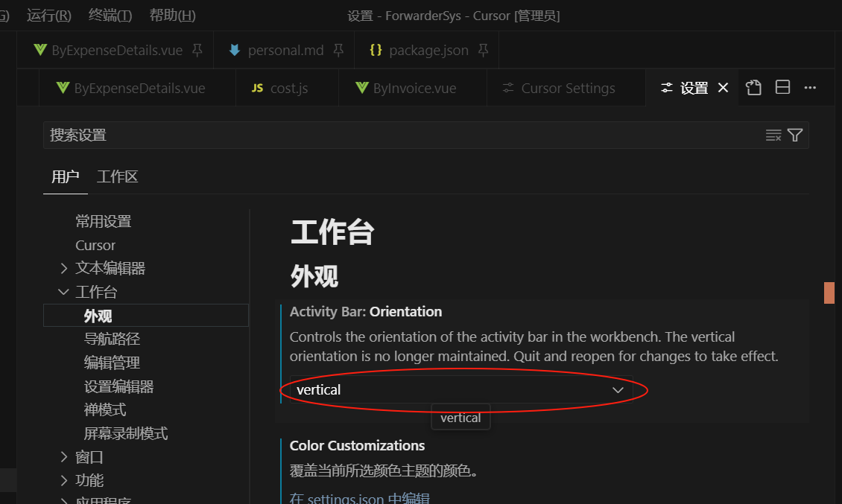The image size is (842, 504).
Task: Select 屏幕录制模式 in settings tree
Action: [x=126, y=434]
